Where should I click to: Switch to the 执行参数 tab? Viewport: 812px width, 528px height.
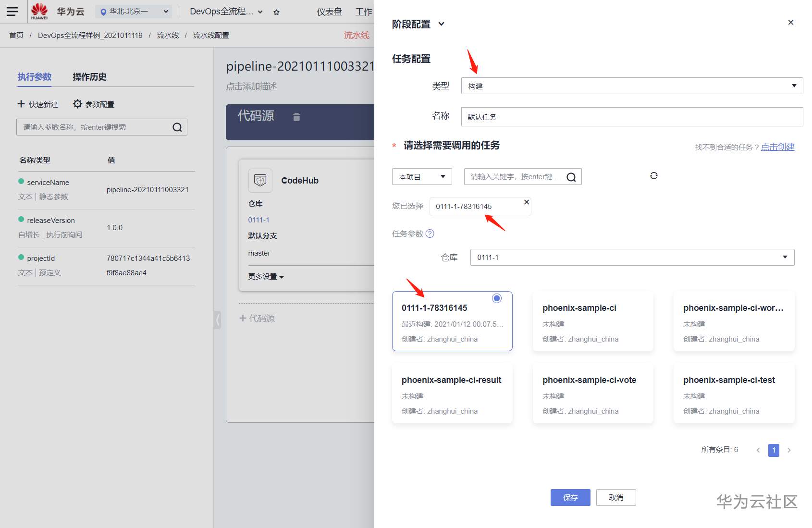point(35,77)
